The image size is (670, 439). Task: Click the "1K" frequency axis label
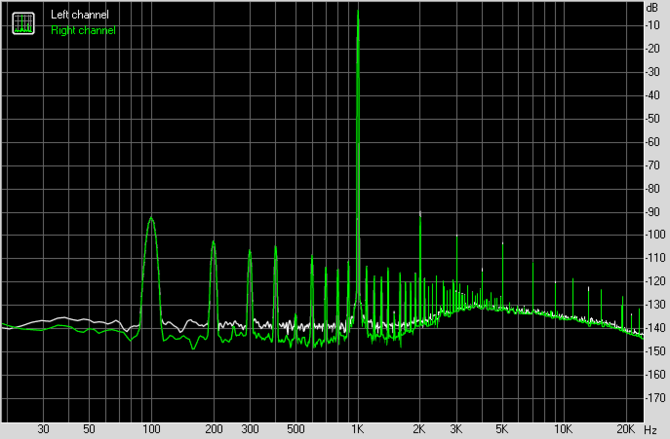[358, 429]
